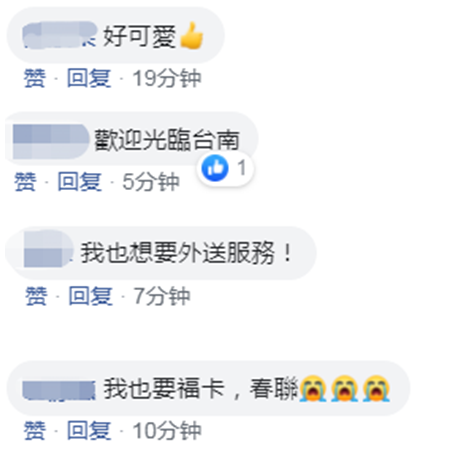Image resolution: width=466 pixels, height=449 pixels.
Task: Open the 5分钟 timestamp link
Action: point(151,182)
